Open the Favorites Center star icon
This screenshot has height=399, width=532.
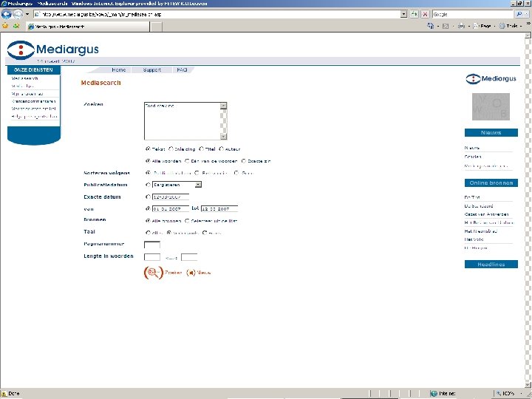5,26
